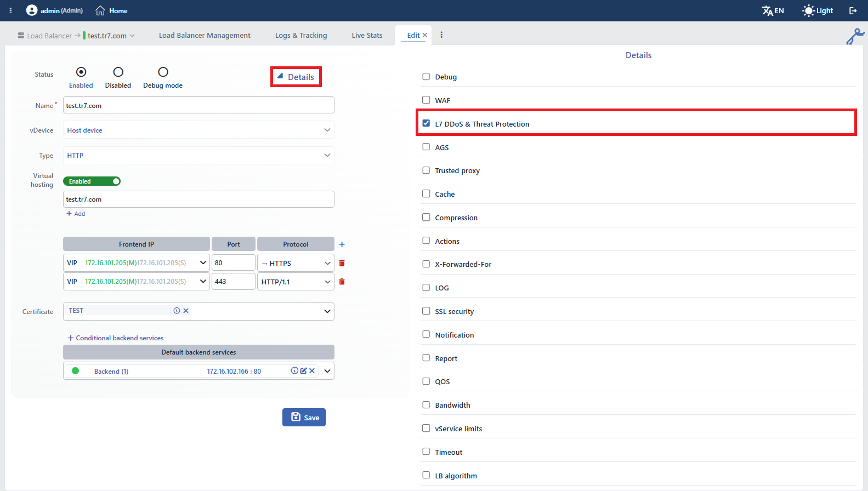Enable the Cache checkbox
The image size is (868, 491).
426,193
